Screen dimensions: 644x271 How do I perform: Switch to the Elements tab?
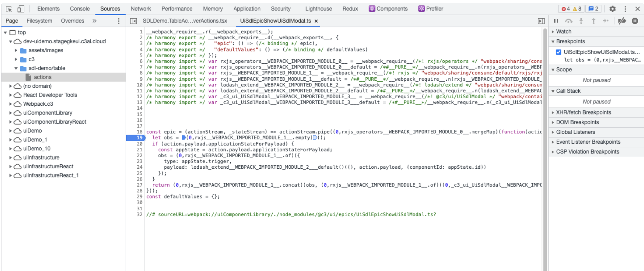48,9
